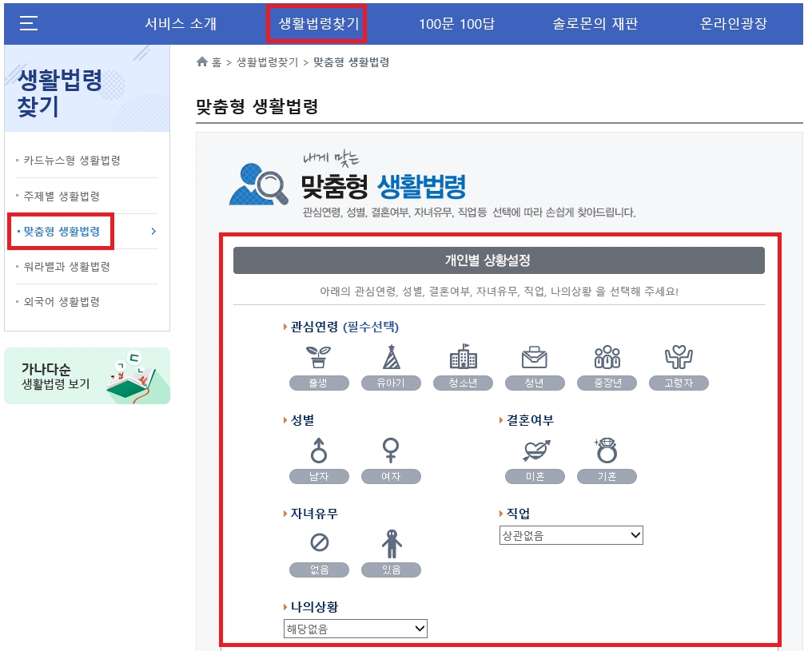Image resolution: width=812 pixels, height=651 pixels.
Task: Choose 여자 gender option
Action: pyautogui.click(x=391, y=477)
